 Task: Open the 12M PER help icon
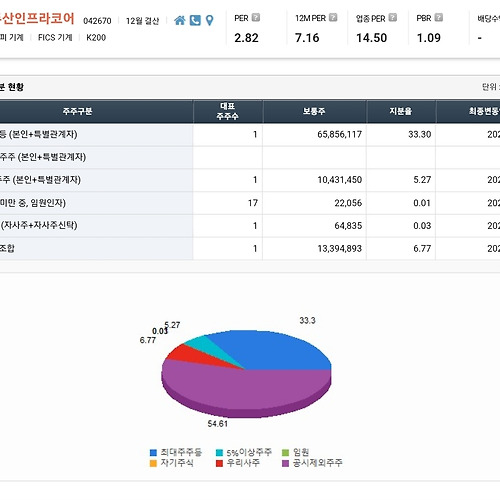(333, 17)
